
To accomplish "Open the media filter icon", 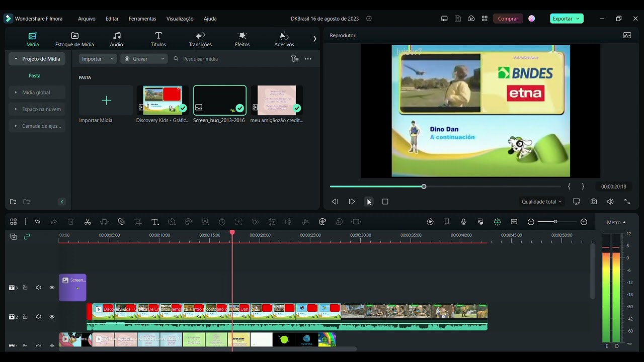I will [295, 59].
